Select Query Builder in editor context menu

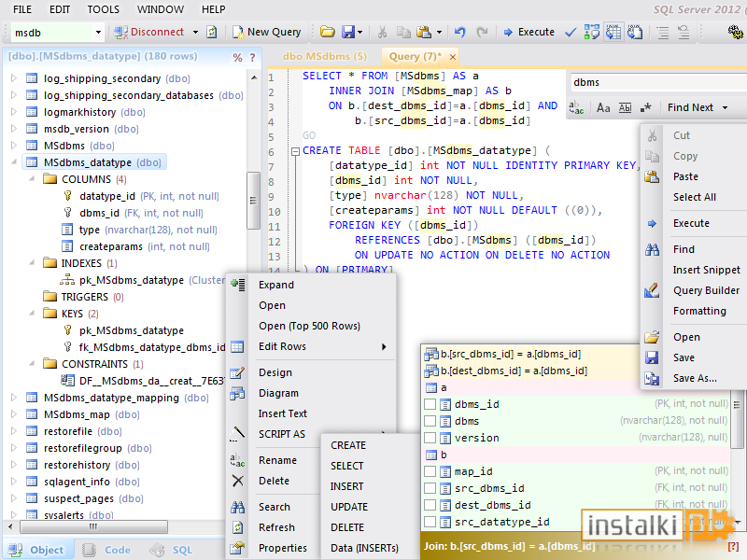[x=706, y=290]
